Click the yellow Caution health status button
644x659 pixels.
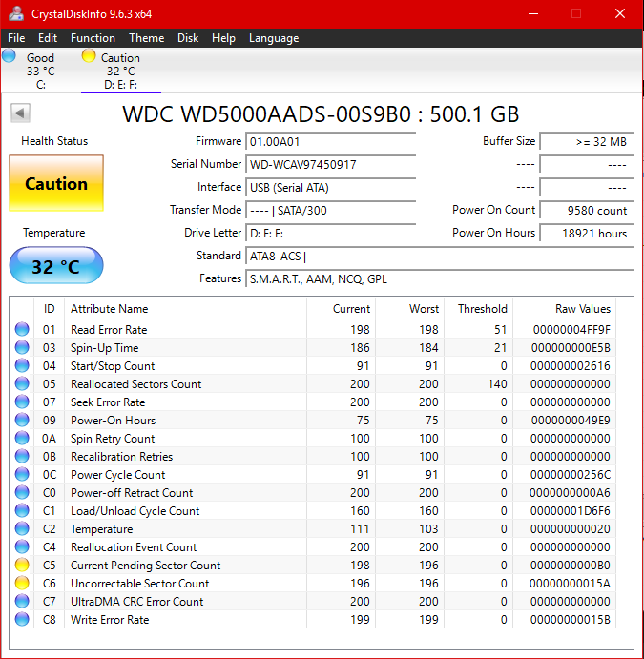pyautogui.click(x=56, y=183)
